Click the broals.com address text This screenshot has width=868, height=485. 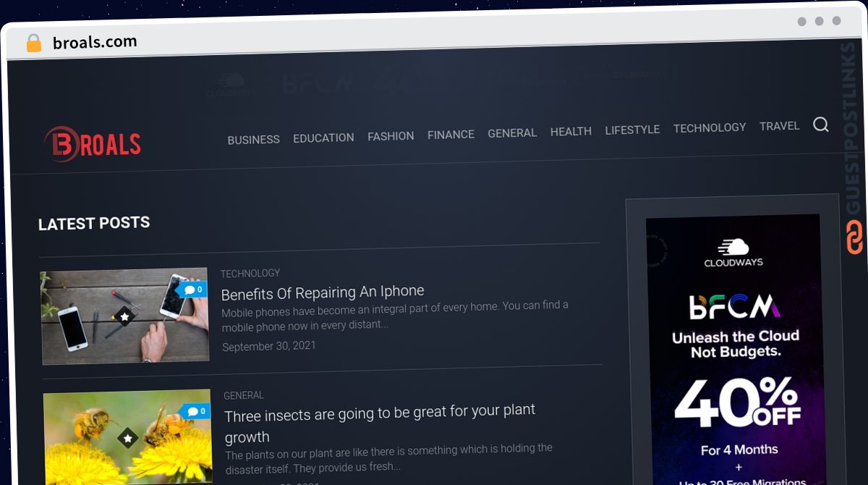[95, 43]
